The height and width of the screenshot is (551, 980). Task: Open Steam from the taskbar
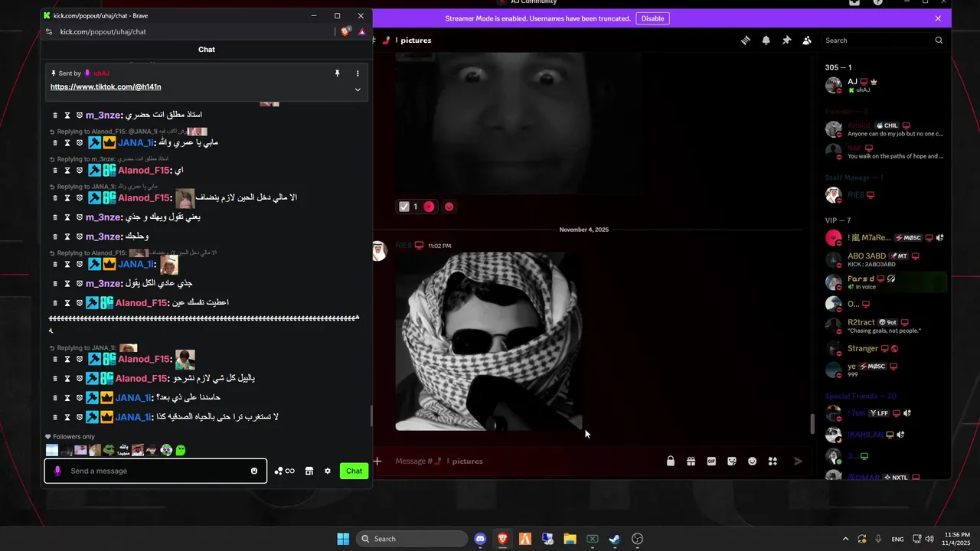(614, 539)
